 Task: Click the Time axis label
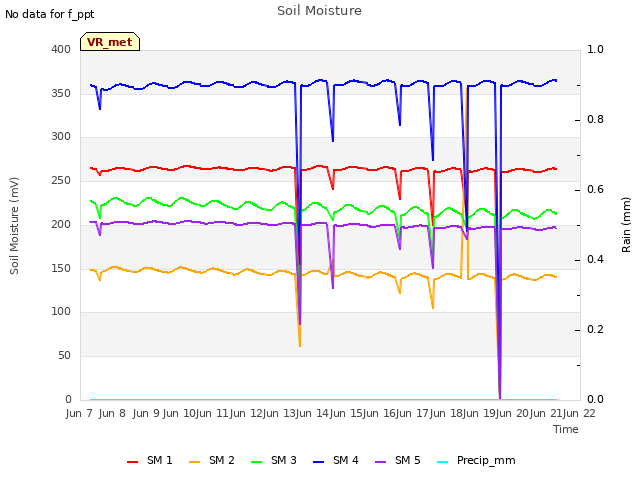[566, 429]
